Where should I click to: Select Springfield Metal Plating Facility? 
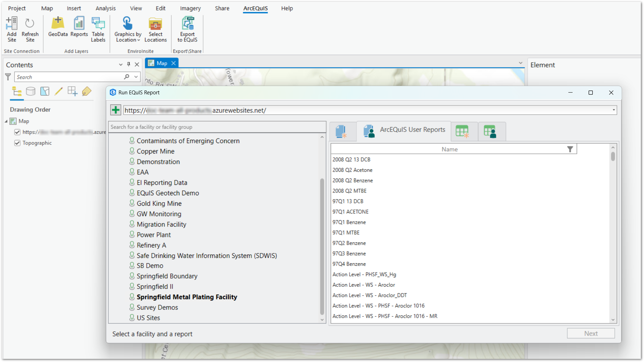pyautogui.click(x=187, y=297)
